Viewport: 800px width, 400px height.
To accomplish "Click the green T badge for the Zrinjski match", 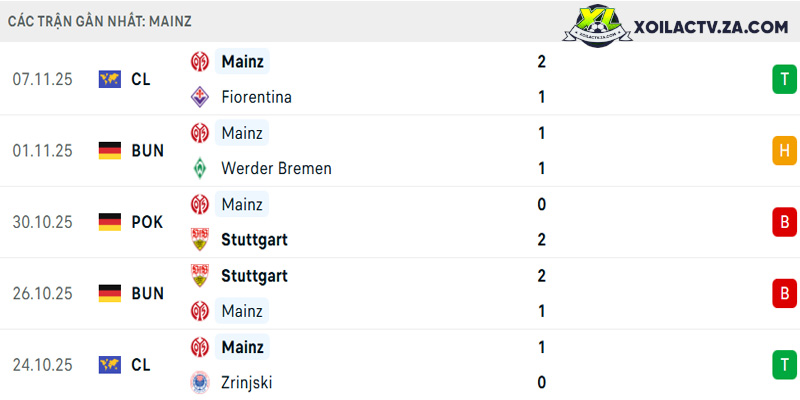I will (784, 365).
